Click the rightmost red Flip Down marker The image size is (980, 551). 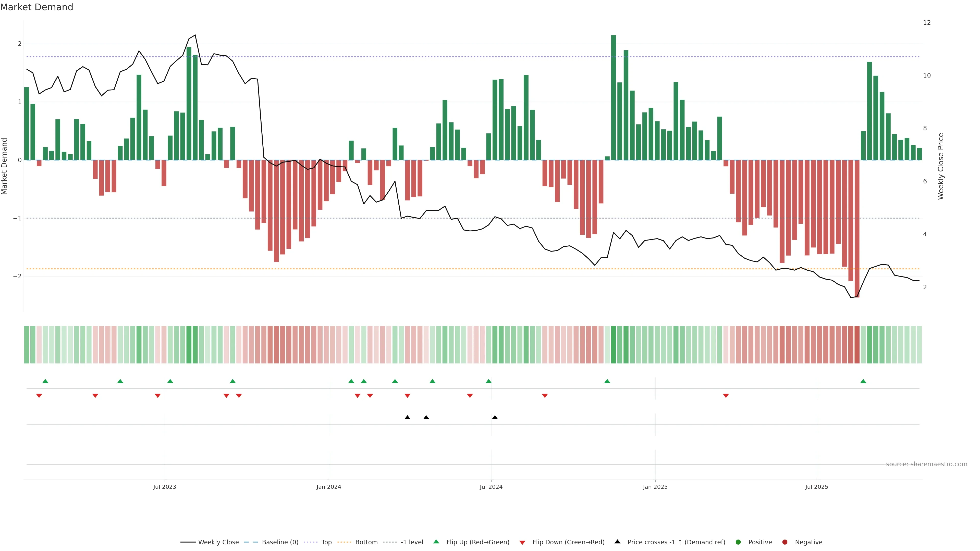click(726, 396)
